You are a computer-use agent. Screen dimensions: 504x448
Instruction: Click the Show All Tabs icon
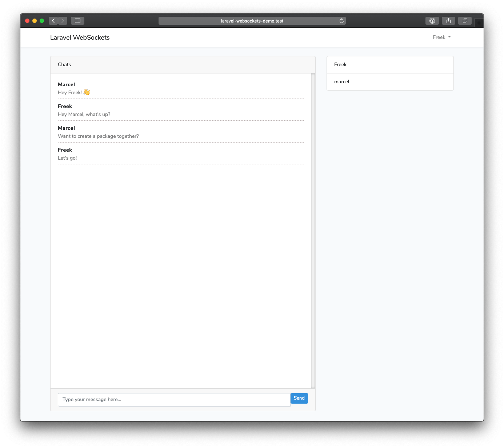coord(465,21)
